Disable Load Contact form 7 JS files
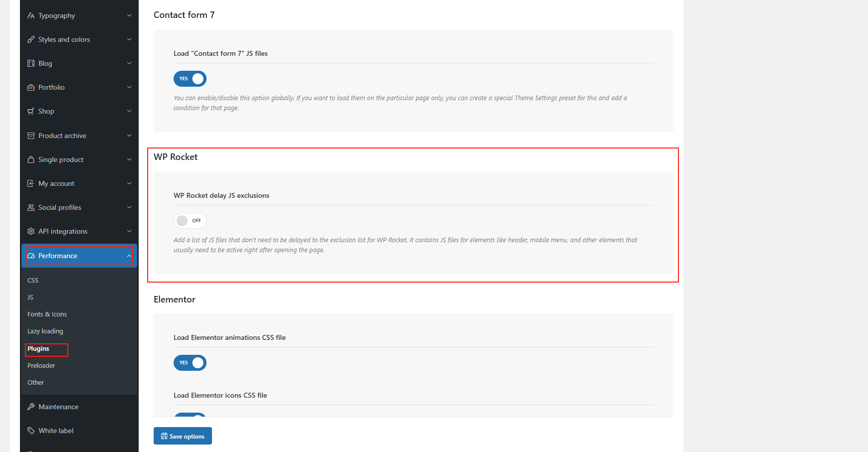 (190, 79)
